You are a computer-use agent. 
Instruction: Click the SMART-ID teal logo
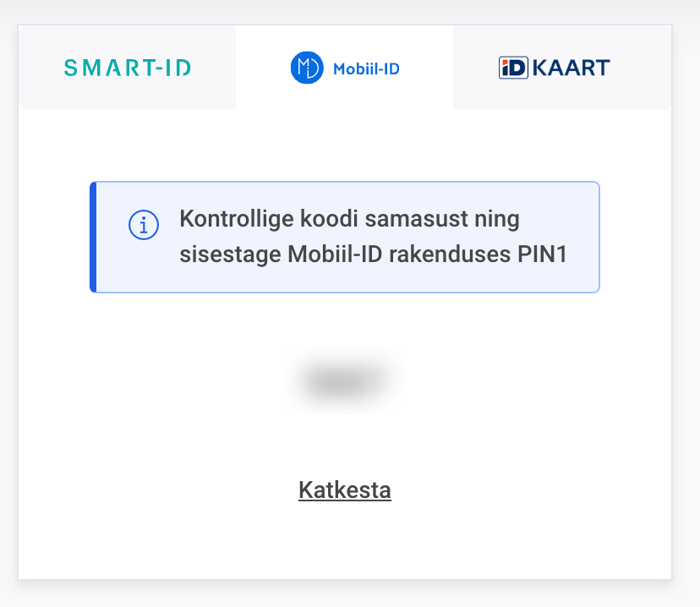pos(128,68)
